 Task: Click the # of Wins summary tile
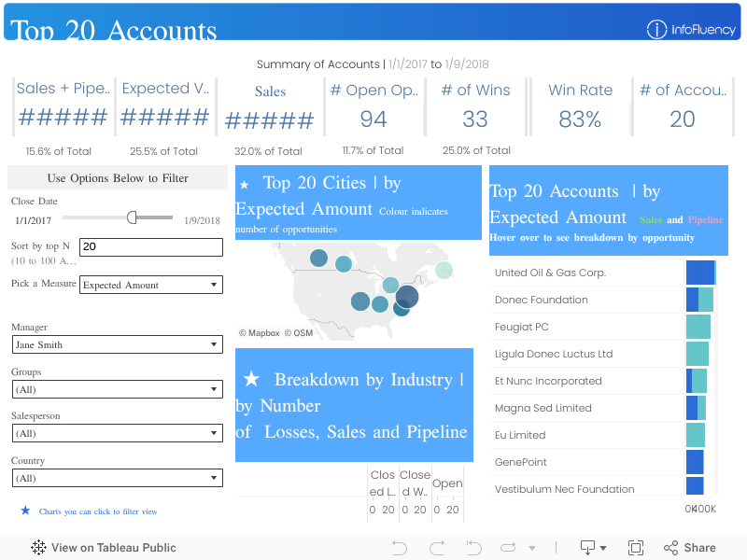475,107
